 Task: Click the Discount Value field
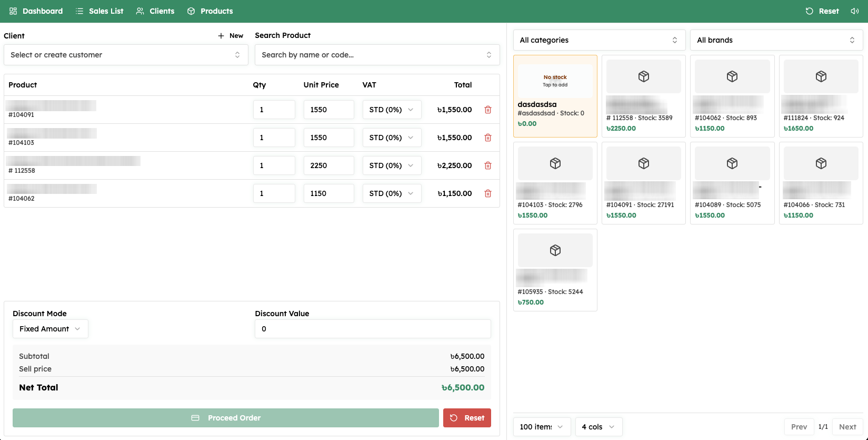[373, 329]
